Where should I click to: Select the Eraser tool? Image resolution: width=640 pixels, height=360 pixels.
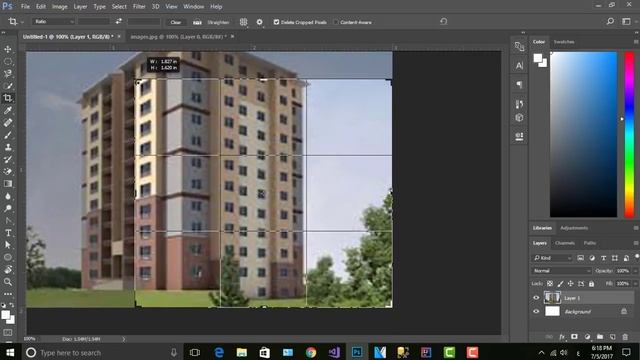tap(8, 171)
